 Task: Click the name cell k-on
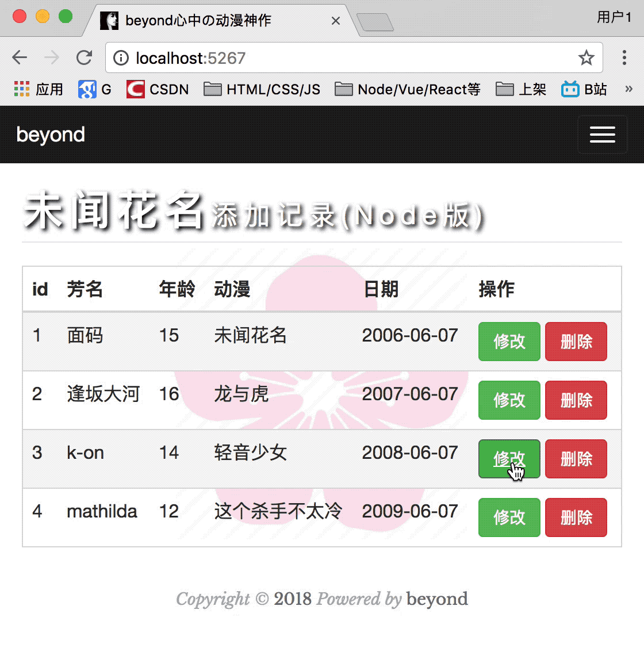[x=86, y=453]
